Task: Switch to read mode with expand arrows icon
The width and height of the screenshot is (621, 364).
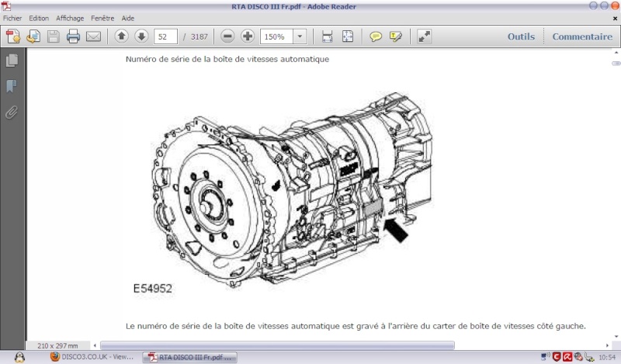Action: click(x=424, y=36)
